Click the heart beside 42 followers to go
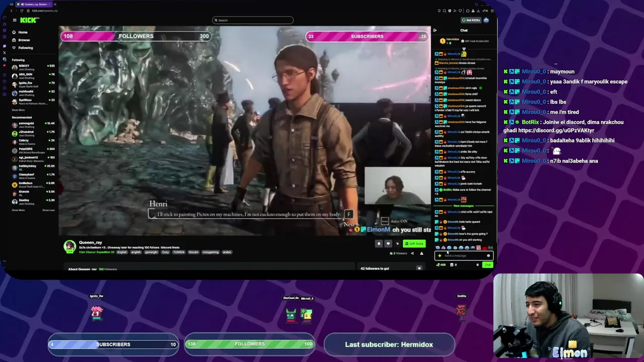644x362 pixels. [x=419, y=268]
